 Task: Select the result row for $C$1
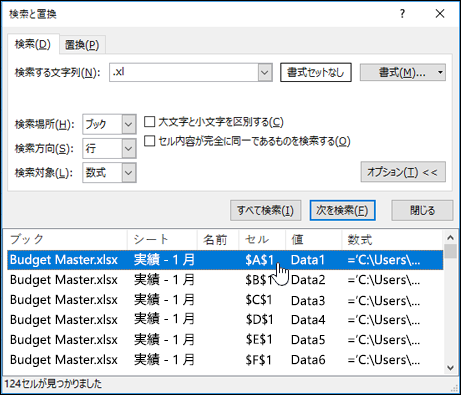[x=225, y=300]
